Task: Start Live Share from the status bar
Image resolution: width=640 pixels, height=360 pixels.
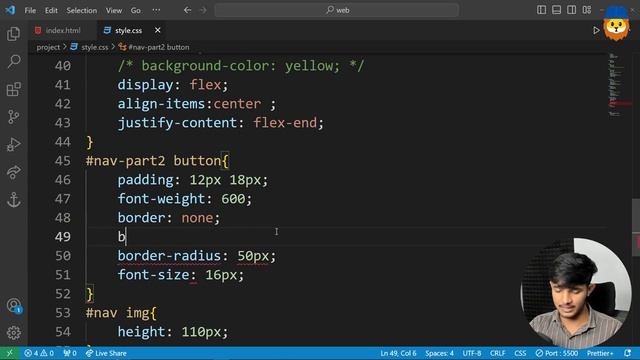Action: point(106,353)
